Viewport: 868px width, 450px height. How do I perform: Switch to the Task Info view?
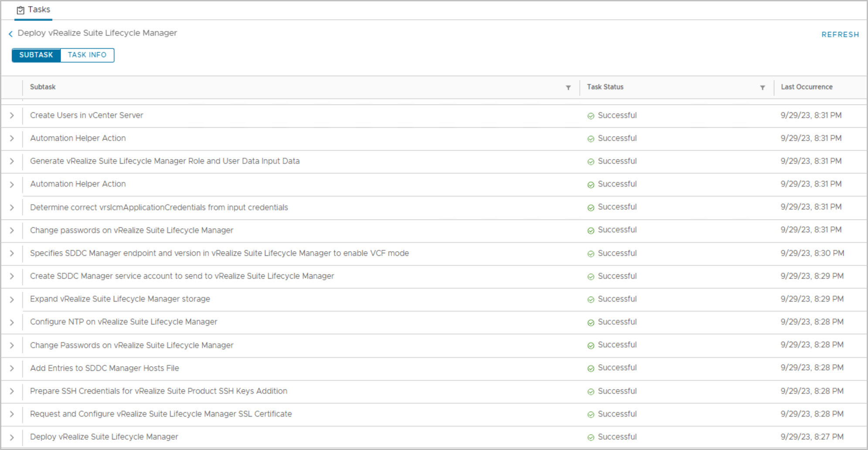[x=87, y=55]
